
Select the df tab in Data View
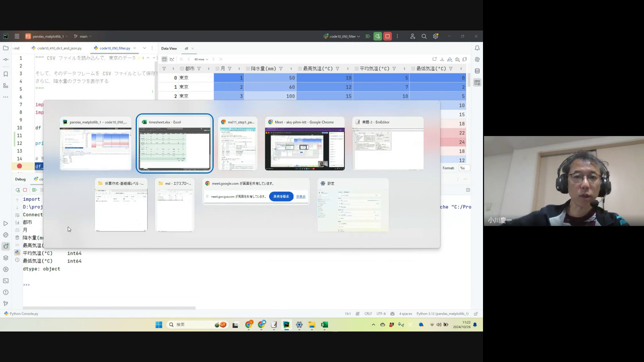coord(186,49)
